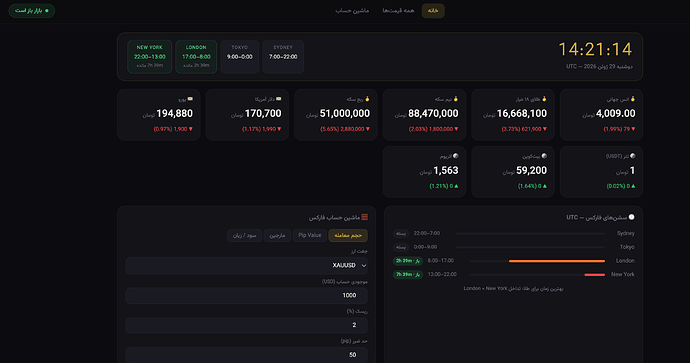
Task: Click the banknote icon on the دلار آمریکا card
Action: pyautogui.click(x=279, y=99)
